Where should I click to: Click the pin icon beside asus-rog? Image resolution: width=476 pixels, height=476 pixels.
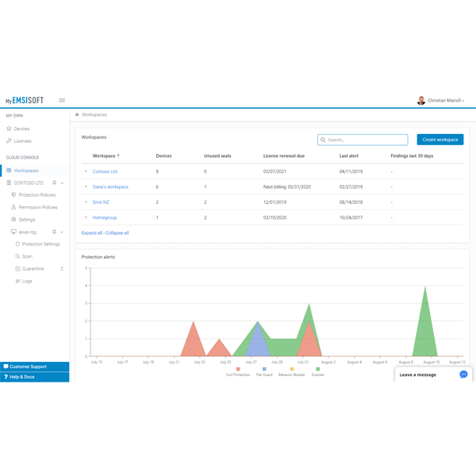(x=54, y=232)
